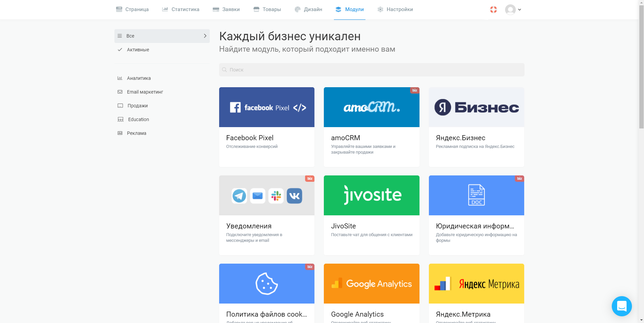The width and height of the screenshot is (644, 323).
Task: Click the arrow next to user avatar
Action: click(519, 10)
